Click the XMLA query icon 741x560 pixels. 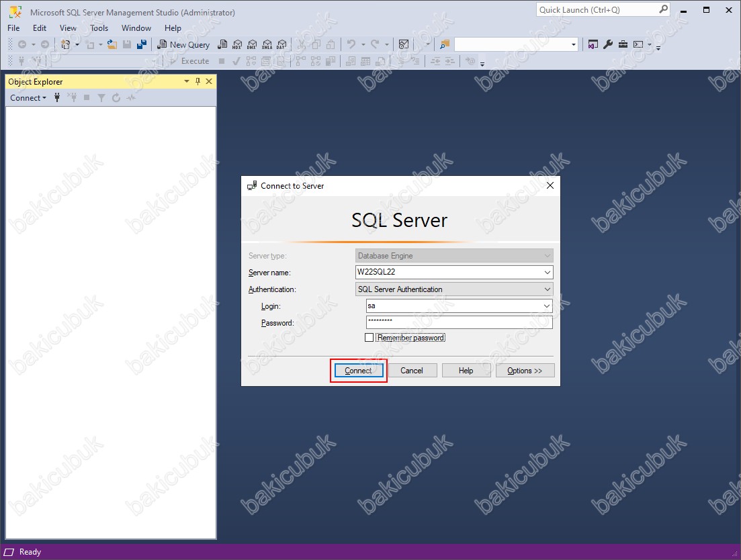click(x=267, y=44)
